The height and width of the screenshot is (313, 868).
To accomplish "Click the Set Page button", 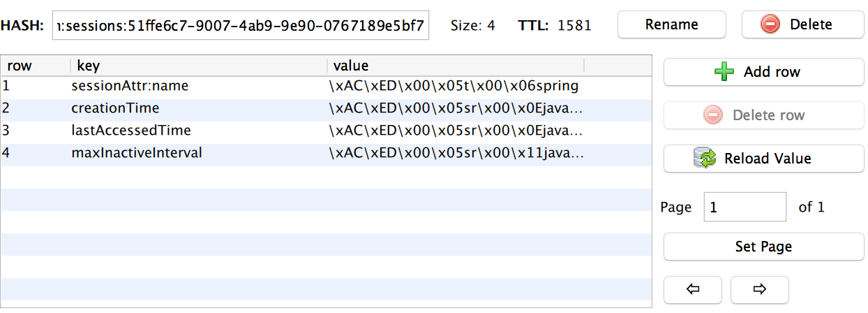I will coord(763,247).
